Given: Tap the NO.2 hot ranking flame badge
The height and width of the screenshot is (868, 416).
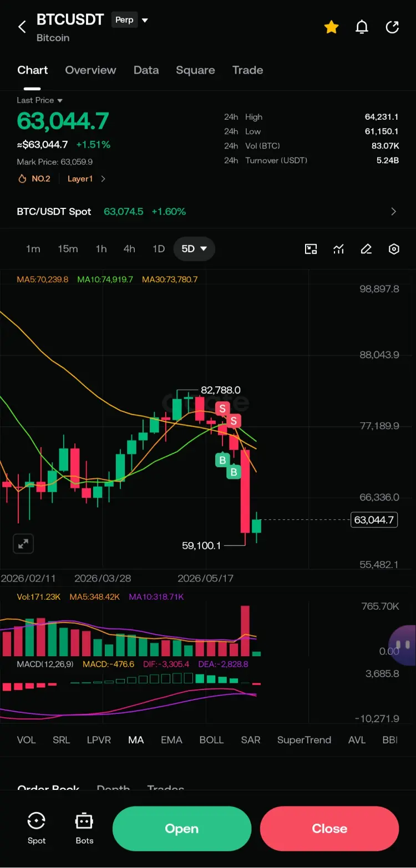Looking at the screenshot, I should coord(34,178).
